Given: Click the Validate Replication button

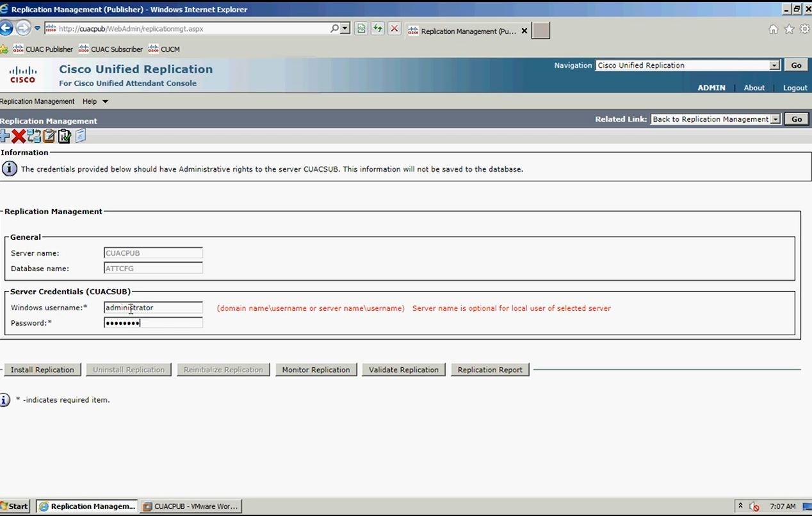Looking at the screenshot, I should (x=403, y=370).
